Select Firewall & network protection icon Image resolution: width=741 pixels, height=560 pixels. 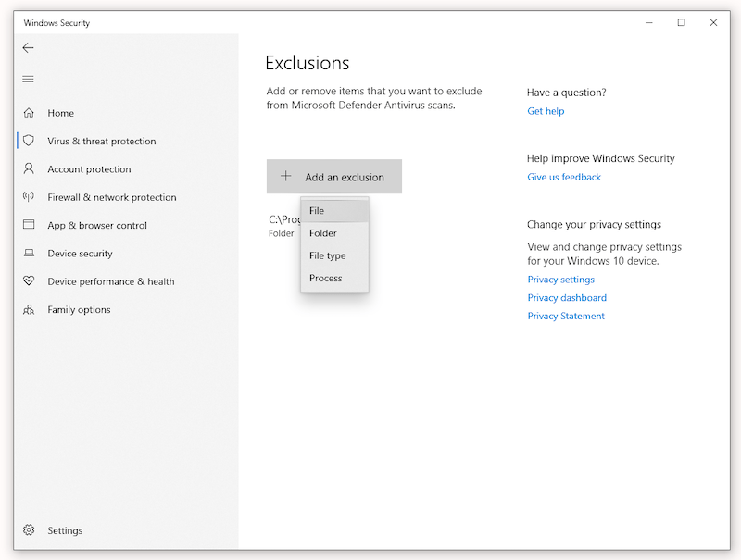(x=28, y=197)
